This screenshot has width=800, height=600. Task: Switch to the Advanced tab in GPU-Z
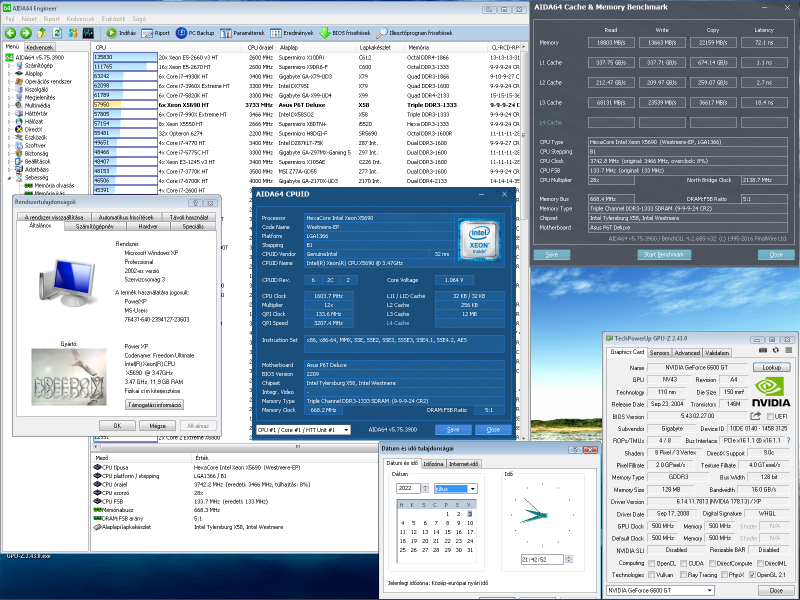coord(687,353)
